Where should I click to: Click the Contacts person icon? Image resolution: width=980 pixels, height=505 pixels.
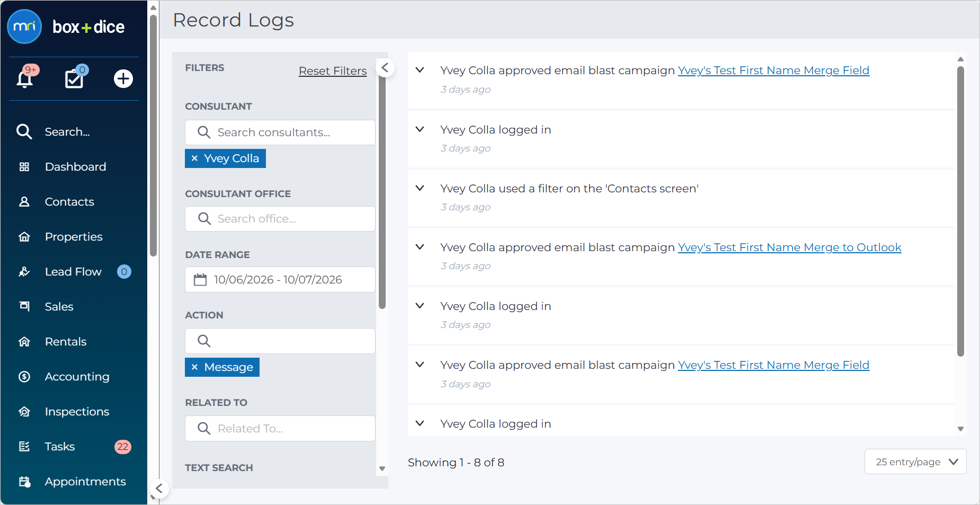coord(24,202)
